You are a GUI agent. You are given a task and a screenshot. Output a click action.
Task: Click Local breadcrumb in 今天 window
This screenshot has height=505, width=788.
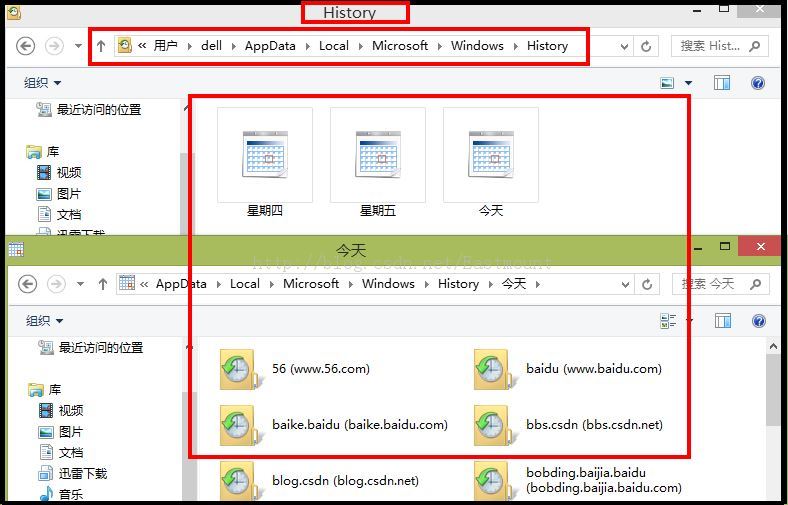point(245,284)
